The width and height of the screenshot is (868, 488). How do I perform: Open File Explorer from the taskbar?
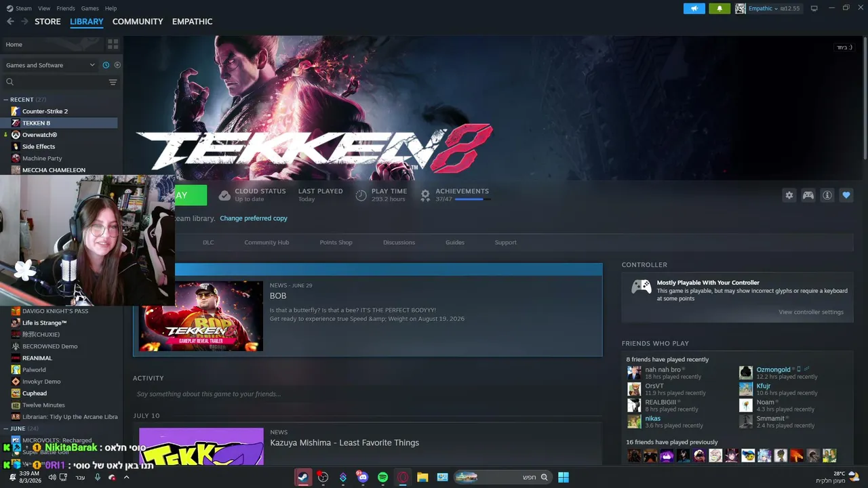point(422,477)
